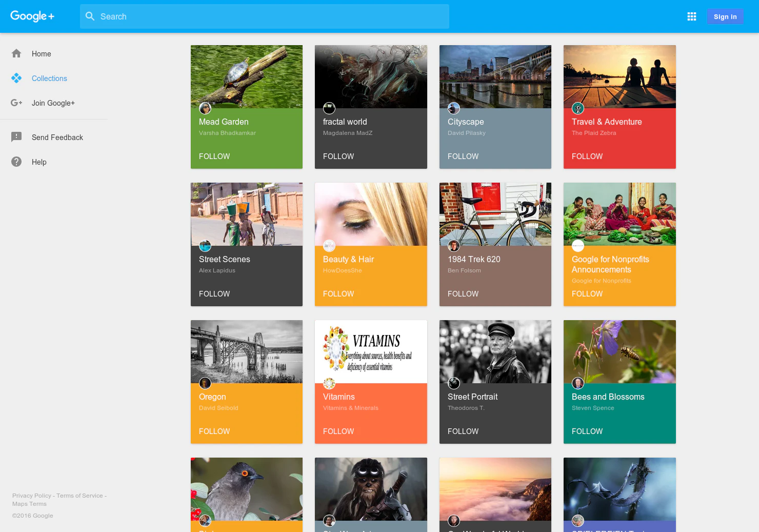Screen dimensions: 759x532
Task: Open David Seibold avatar on Oregon card
Action: [205, 383]
